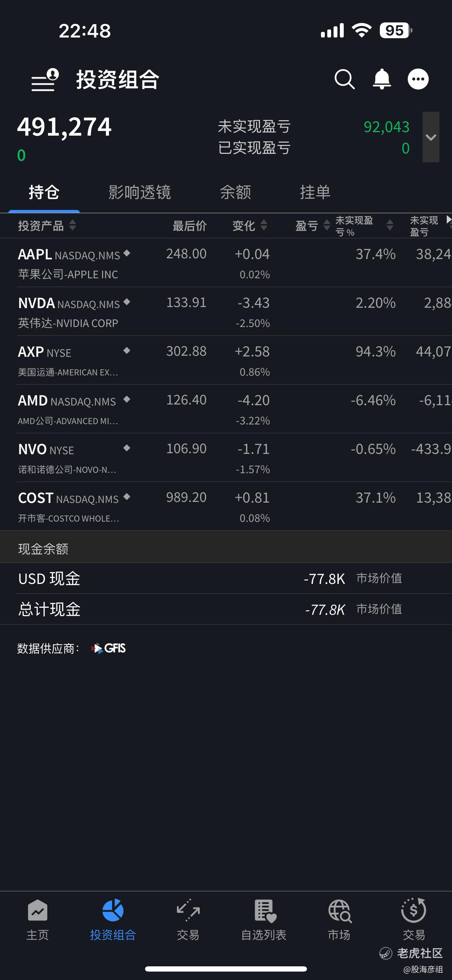This screenshot has height=980, width=452.
Task: Show more columns with right arrow
Action: [x=448, y=219]
